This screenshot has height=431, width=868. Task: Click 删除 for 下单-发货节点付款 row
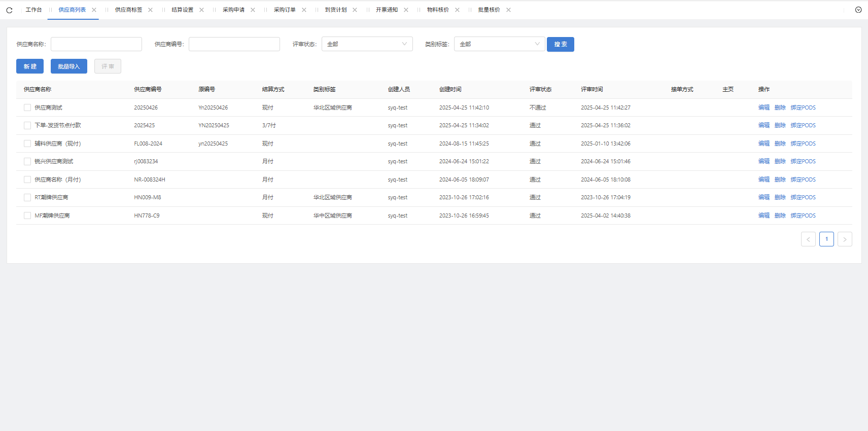(x=780, y=125)
